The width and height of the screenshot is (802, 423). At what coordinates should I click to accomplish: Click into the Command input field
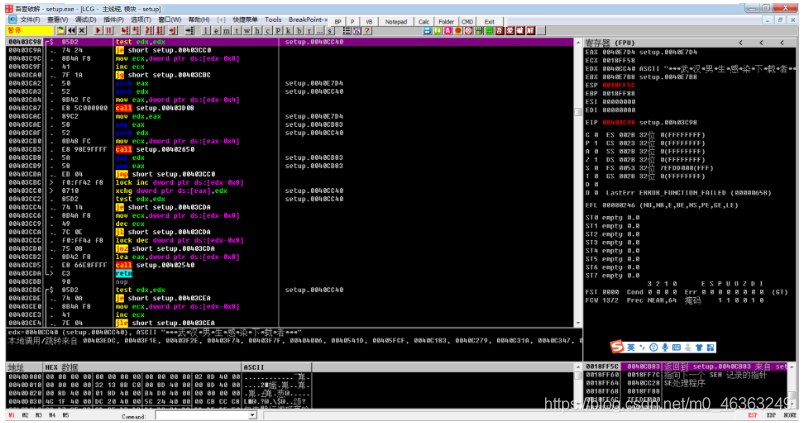[202, 415]
